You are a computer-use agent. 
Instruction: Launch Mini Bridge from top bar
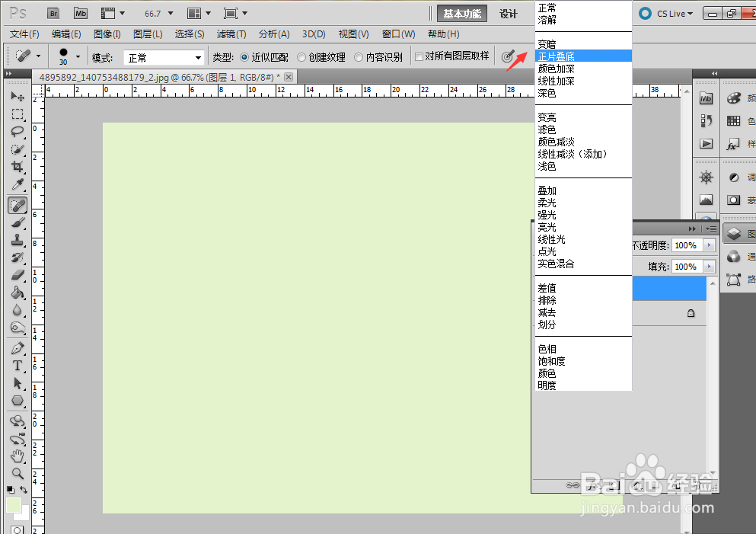click(x=81, y=14)
